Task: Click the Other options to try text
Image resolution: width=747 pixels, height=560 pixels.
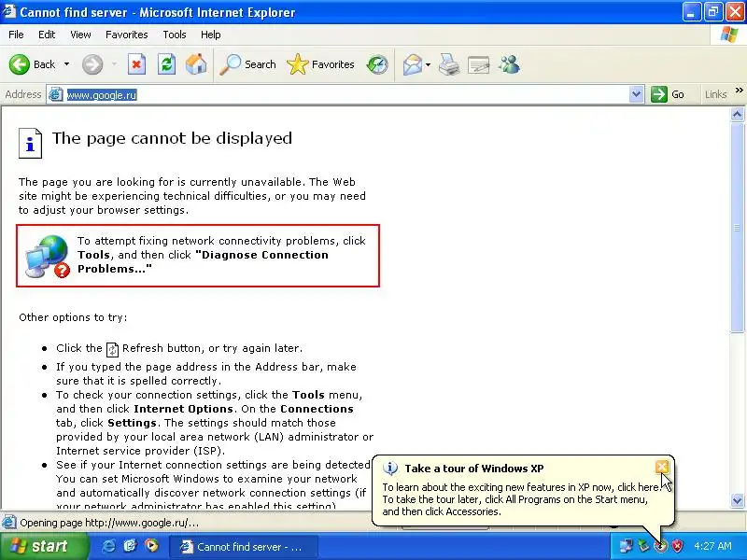Action: [x=73, y=317]
